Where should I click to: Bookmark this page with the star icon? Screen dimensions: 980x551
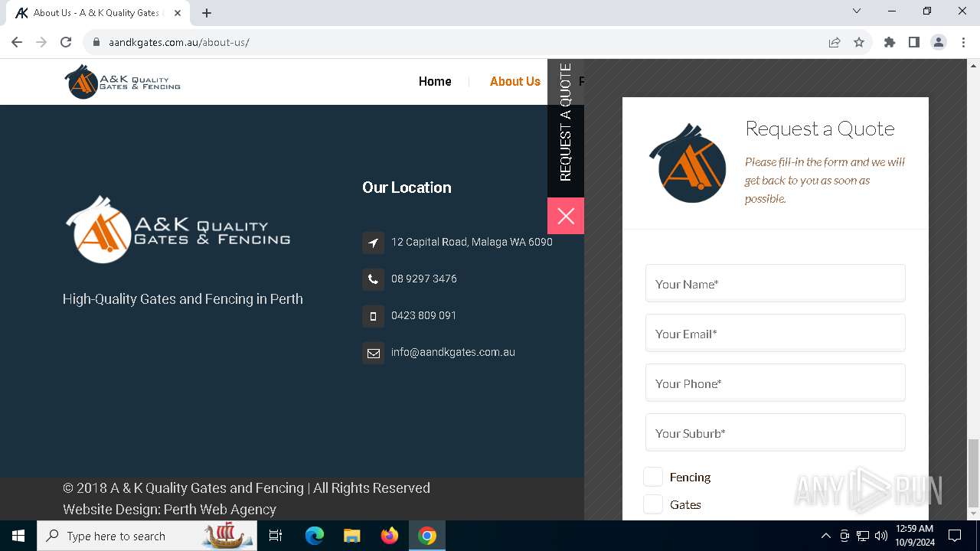pyautogui.click(x=859, y=42)
